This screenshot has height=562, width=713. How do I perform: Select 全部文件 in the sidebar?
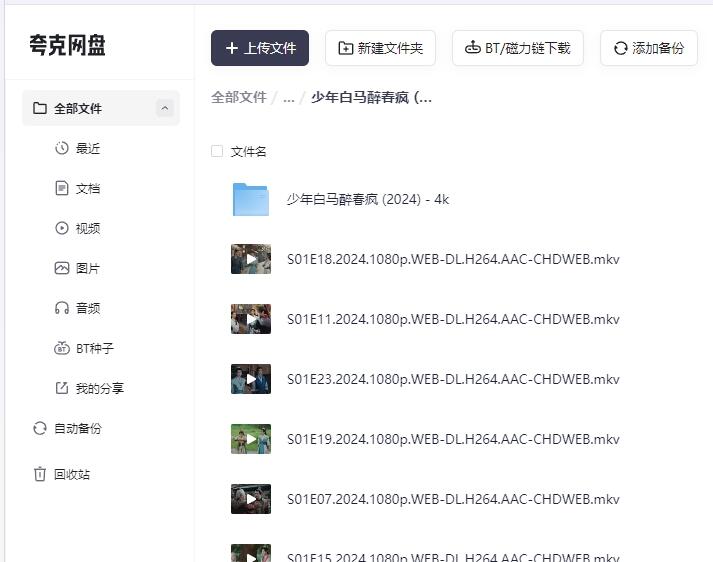(101, 108)
